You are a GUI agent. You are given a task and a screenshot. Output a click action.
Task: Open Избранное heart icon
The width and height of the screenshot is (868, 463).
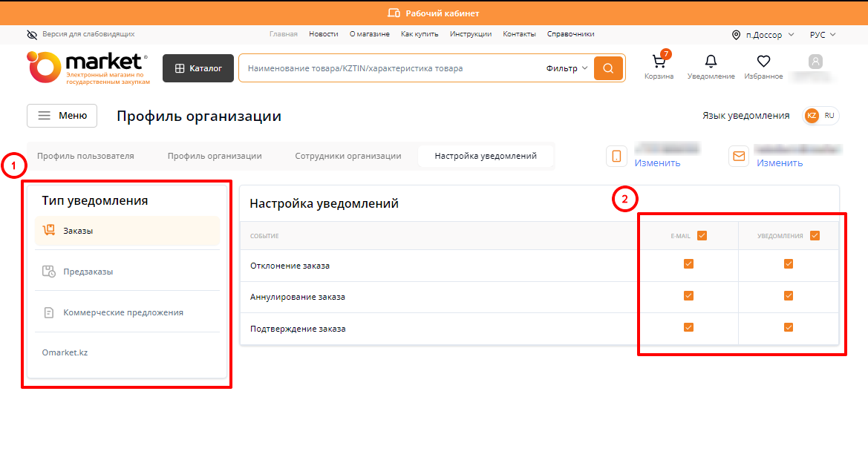(763, 62)
